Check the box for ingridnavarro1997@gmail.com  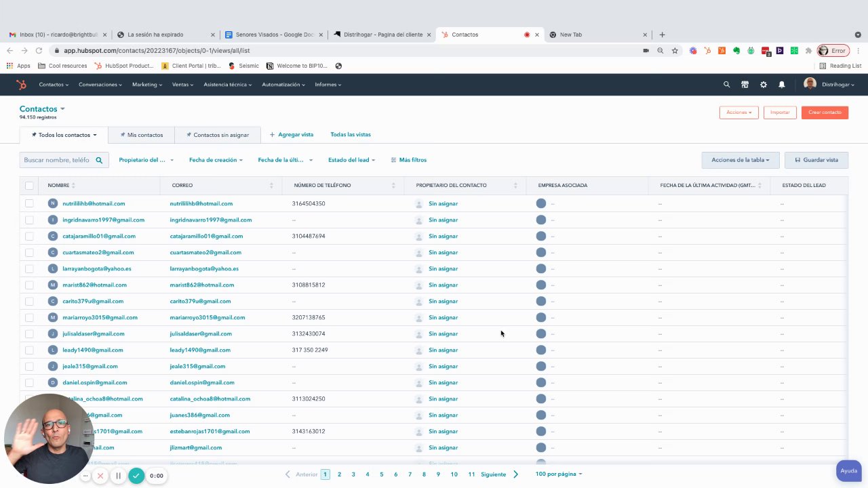click(x=29, y=220)
